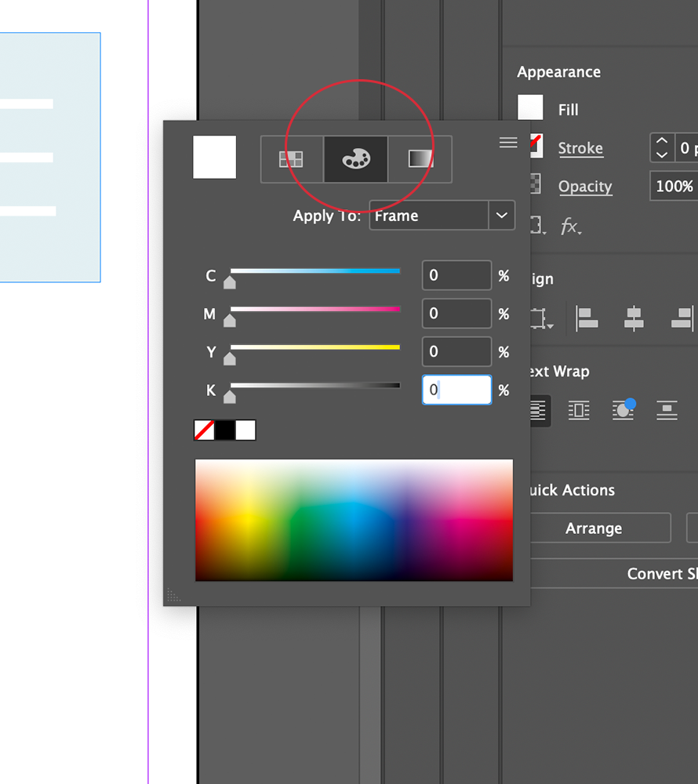Open the Stroke options link

point(580,148)
